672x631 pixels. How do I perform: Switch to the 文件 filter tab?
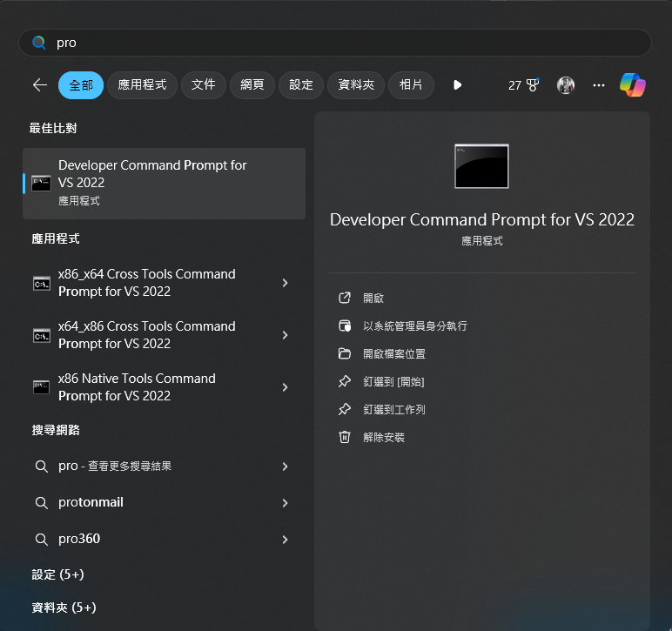click(203, 85)
